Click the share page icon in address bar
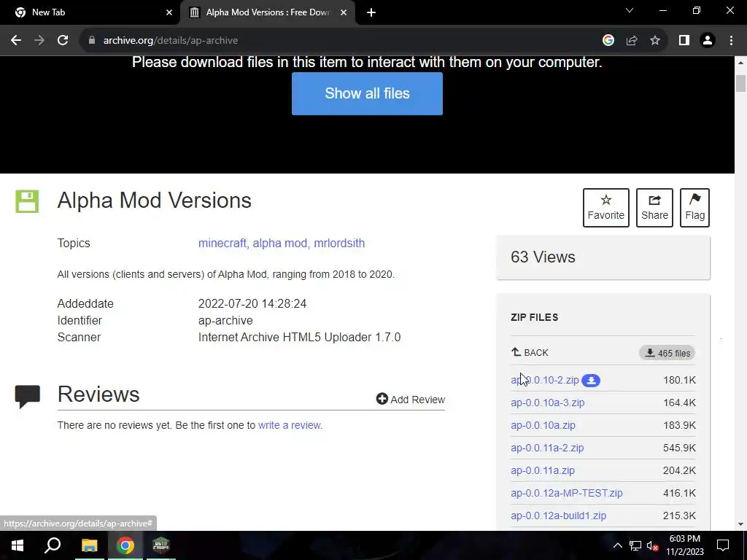Screen dimensions: 747x560 point(632,41)
